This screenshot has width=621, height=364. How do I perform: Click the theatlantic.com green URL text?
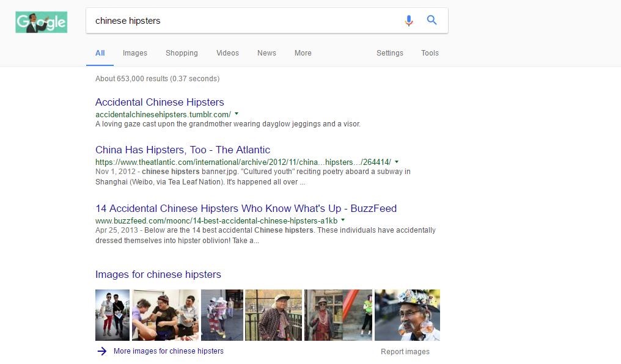pos(243,162)
